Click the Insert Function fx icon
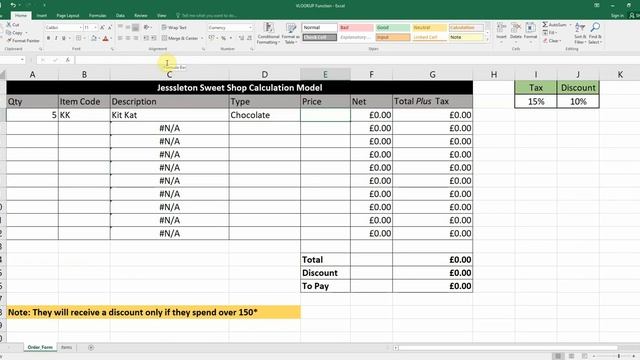Viewport: 640px width, 360px height. pos(68,60)
